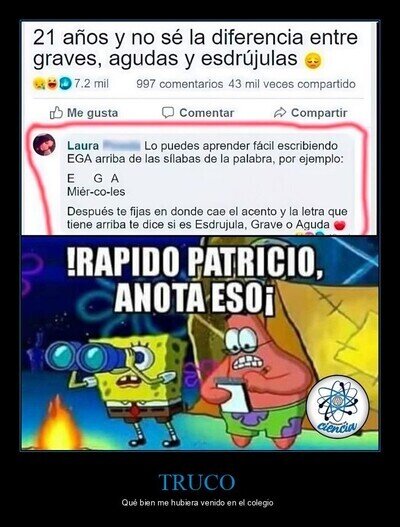This screenshot has height=527, width=400.
Task: Open Laura's profile picture avatar
Action: tap(44, 145)
